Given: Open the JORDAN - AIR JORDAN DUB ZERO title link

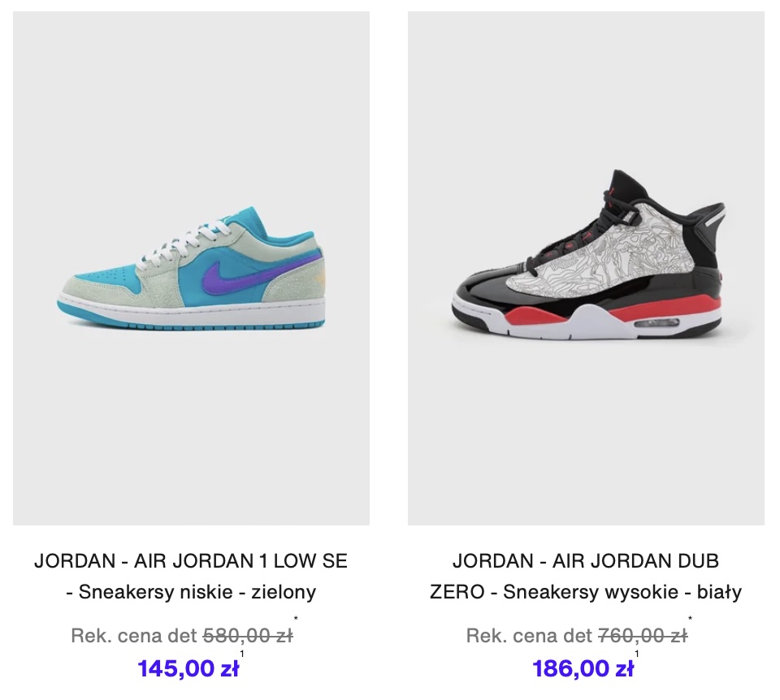Looking at the screenshot, I should coord(586,577).
